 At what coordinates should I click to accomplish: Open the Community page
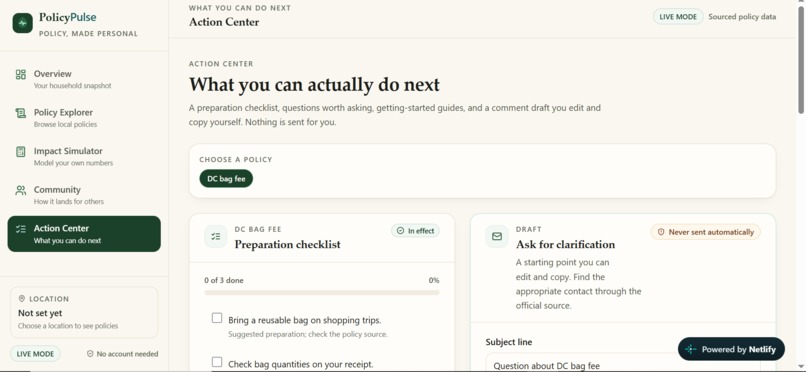point(84,195)
